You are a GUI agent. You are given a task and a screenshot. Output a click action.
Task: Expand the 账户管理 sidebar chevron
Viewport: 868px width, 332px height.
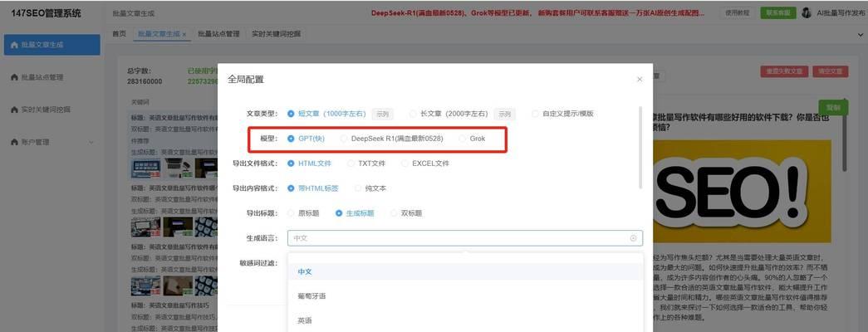(91, 142)
